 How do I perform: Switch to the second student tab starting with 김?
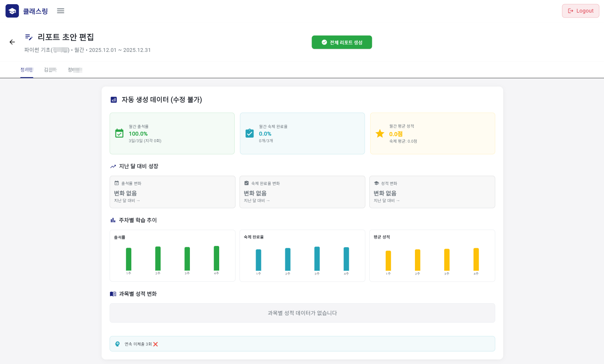50,70
